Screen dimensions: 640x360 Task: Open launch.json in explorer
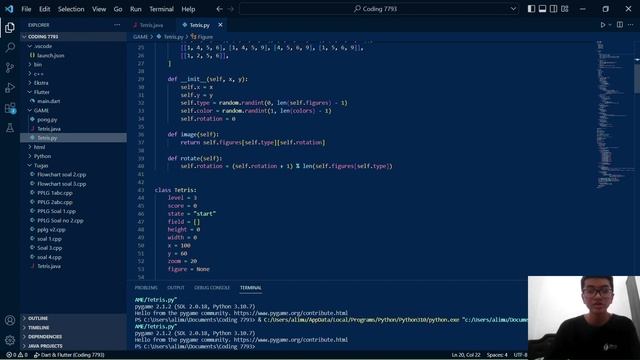pos(73,56)
